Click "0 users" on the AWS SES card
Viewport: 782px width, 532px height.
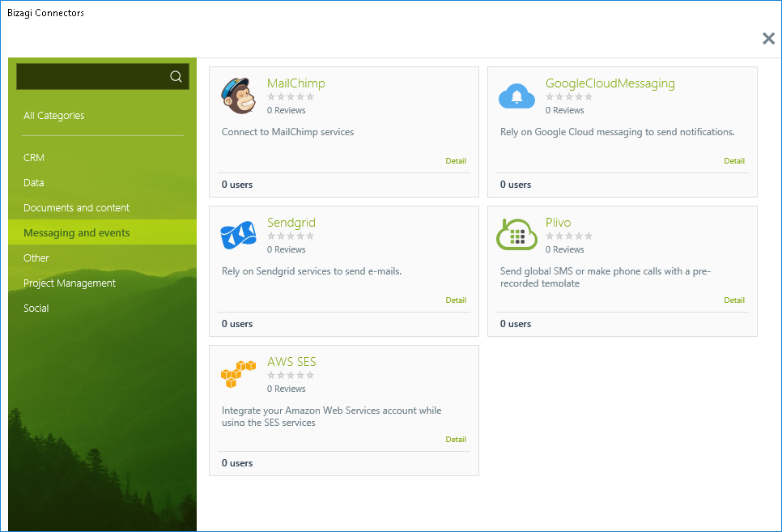click(237, 463)
